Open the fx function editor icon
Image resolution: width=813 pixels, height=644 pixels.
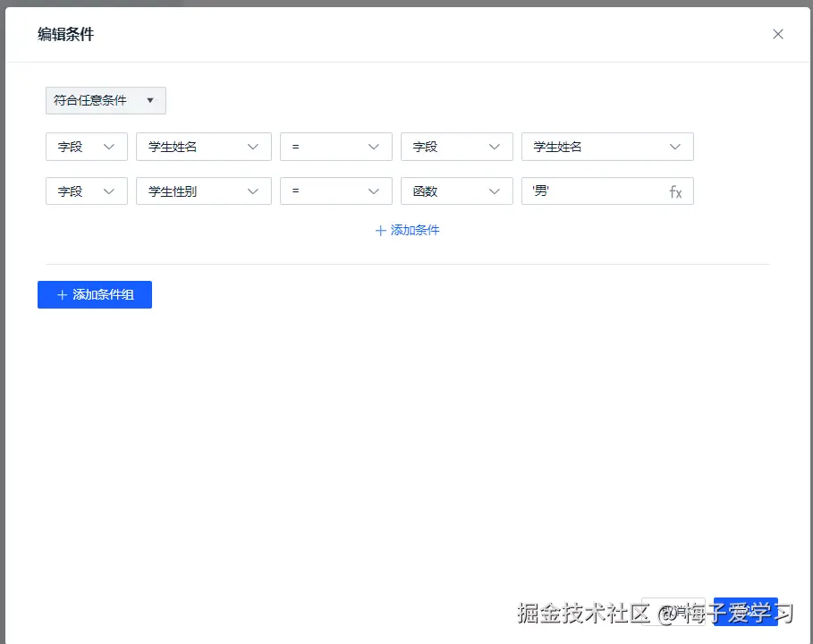tap(675, 192)
